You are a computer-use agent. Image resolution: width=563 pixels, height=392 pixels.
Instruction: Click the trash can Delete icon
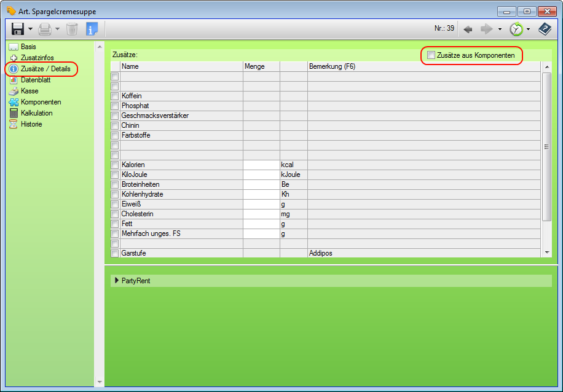tap(72, 29)
